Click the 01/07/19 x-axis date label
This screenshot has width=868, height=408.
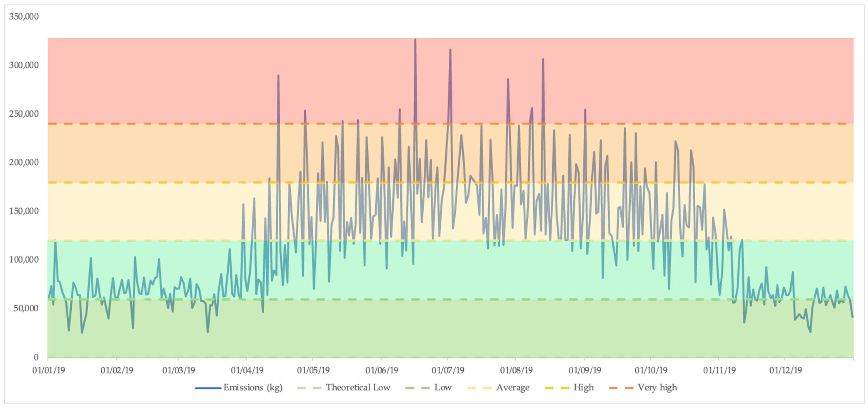(x=448, y=370)
